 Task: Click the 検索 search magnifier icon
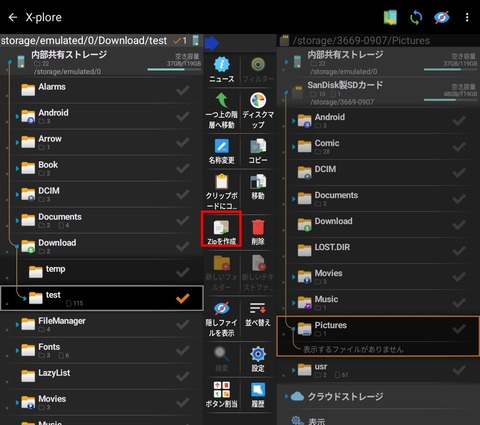pyautogui.click(x=222, y=359)
